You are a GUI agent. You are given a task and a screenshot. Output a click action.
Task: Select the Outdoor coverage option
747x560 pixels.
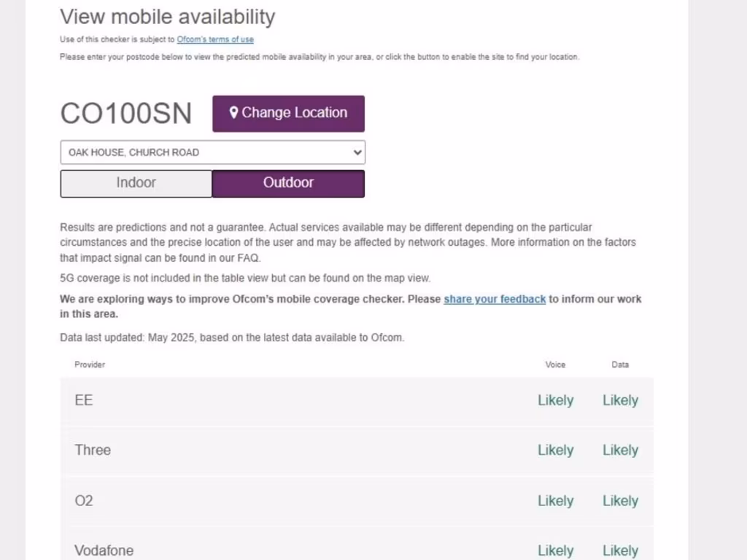coord(288,183)
